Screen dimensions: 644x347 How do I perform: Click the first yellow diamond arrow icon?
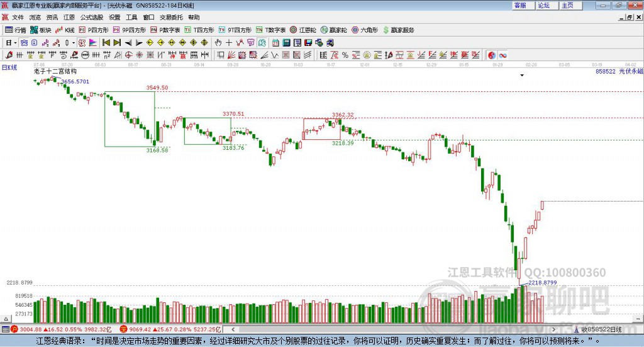pos(150,43)
